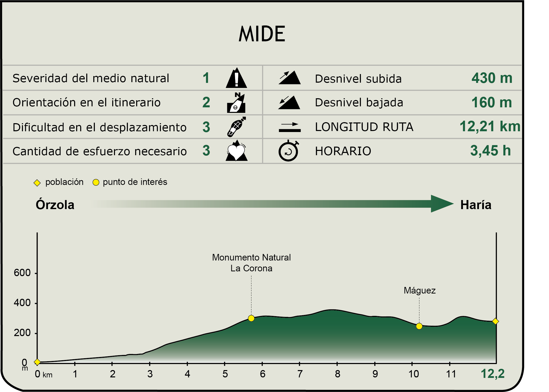Screen dimensions: 549x392
Task: Click the 'población' legend text
Action: [x=64, y=182]
